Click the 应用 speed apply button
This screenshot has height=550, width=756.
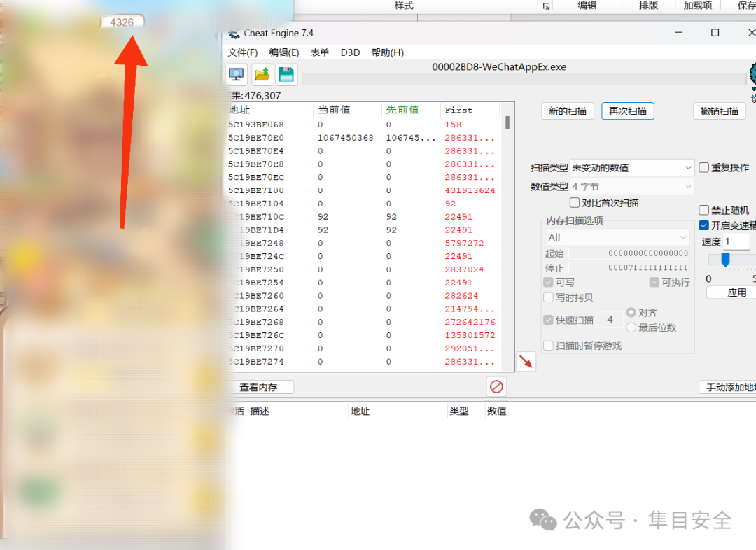point(731,292)
